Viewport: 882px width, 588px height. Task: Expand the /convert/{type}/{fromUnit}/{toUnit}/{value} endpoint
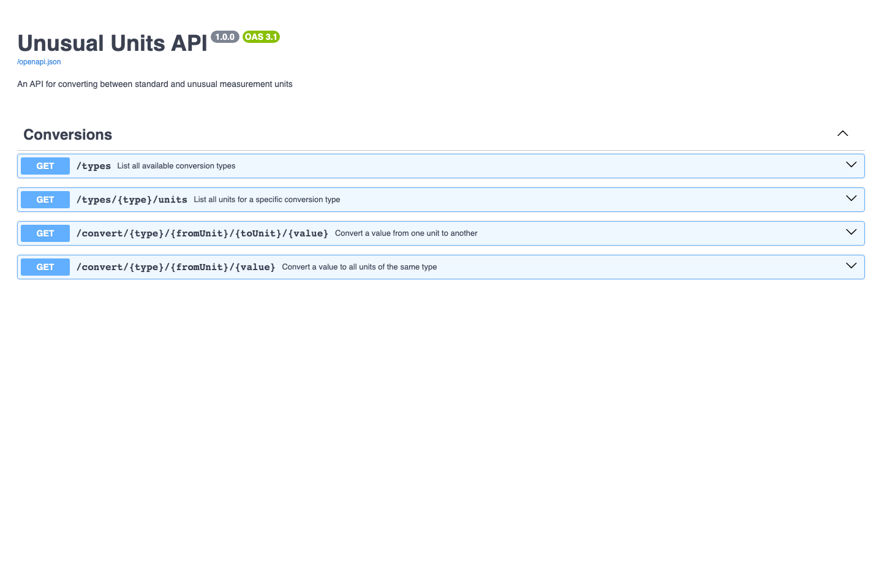(x=851, y=232)
